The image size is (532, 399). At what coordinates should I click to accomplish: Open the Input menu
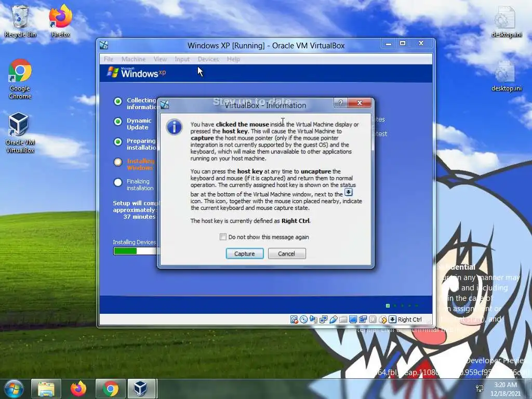182,59
